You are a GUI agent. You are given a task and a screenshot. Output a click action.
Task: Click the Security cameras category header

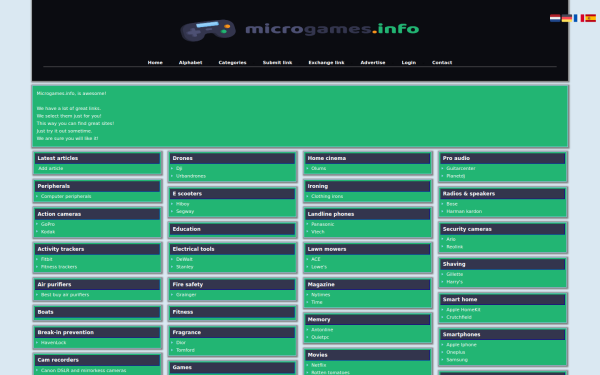502,229
